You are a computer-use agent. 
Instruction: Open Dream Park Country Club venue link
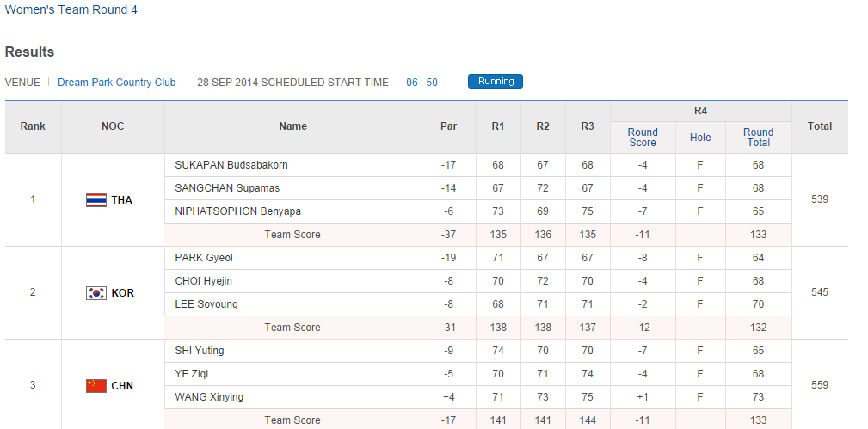point(116,83)
